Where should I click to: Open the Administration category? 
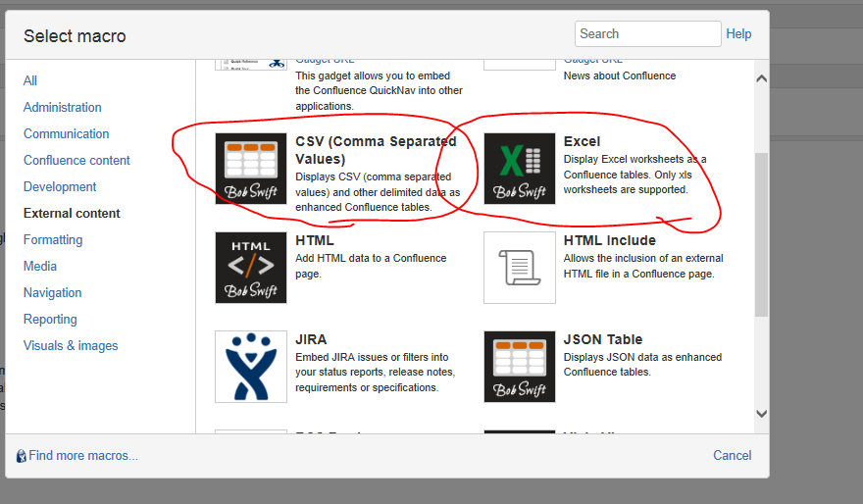click(62, 107)
